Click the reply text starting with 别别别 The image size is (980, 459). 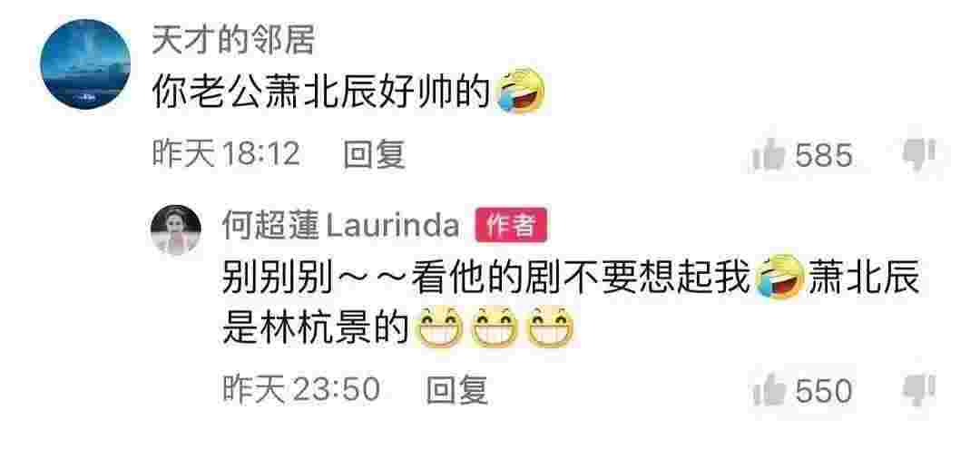pos(572,304)
